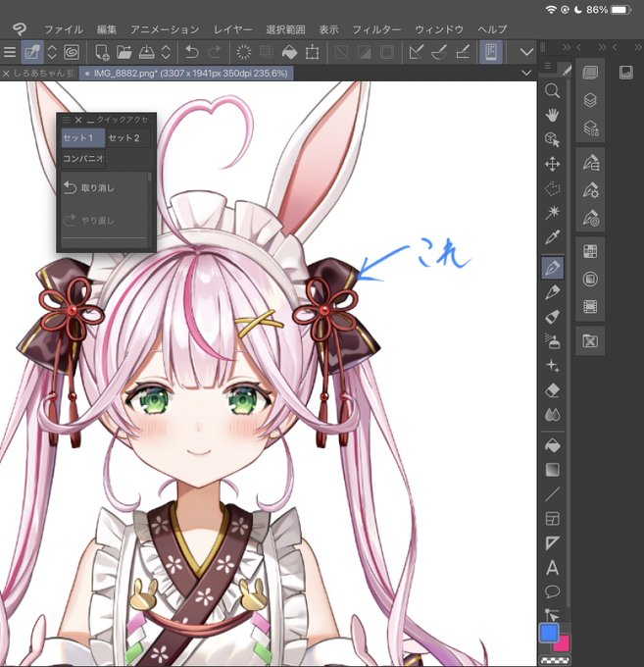This screenshot has width=644, height=667.
Task: Select the Eyedropper tool
Action: pos(552,237)
